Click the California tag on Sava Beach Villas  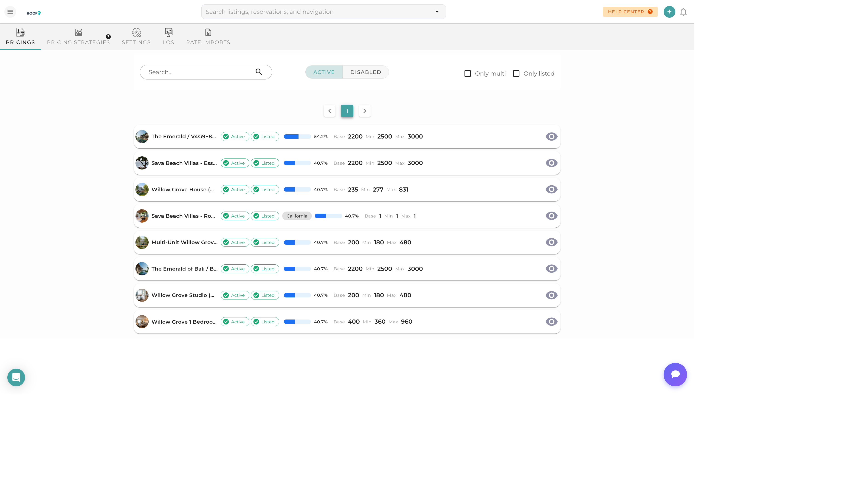pos(296,216)
